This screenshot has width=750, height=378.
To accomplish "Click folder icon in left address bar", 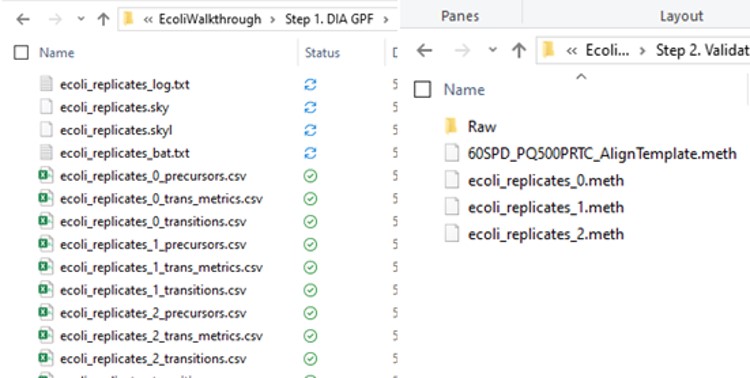I will [x=128, y=19].
